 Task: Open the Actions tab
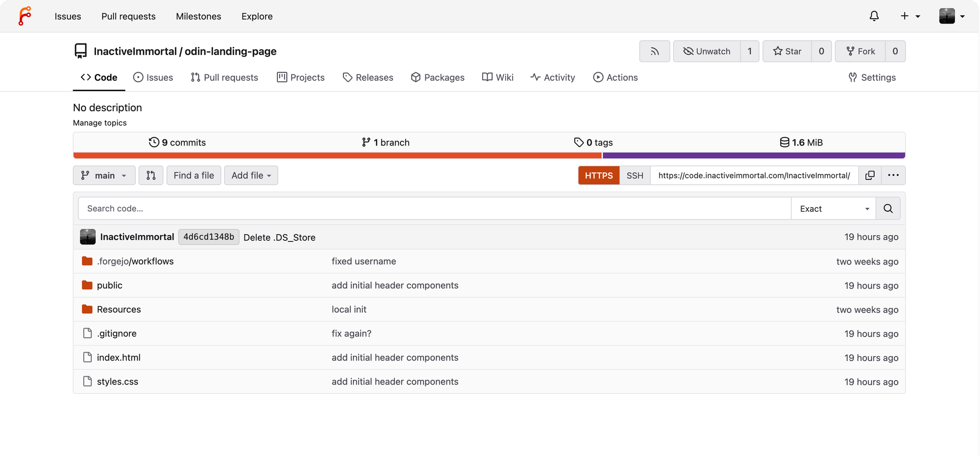615,77
